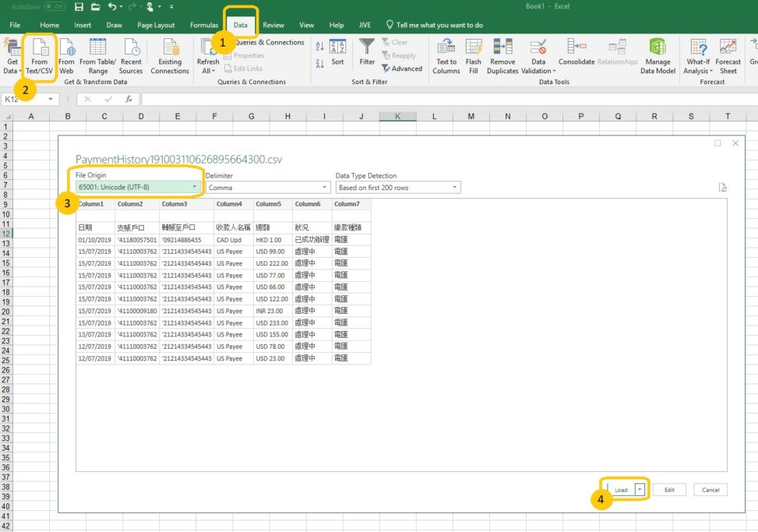Open the Forecast Sheet tool
Viewport: 758px width, 532px height.
728,55
